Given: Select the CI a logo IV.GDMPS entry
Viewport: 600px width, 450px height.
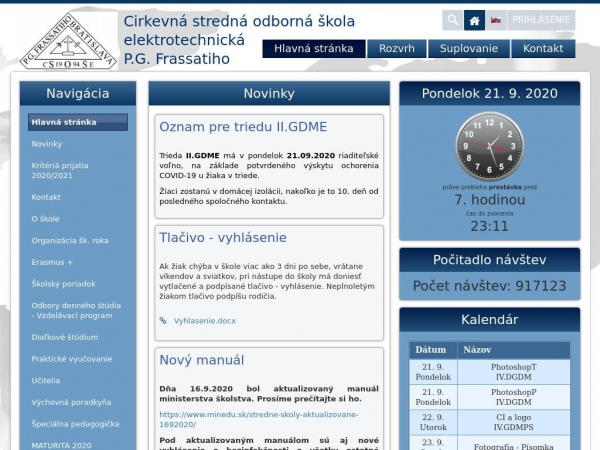Looking at the screenshot, I should (514, 422).
